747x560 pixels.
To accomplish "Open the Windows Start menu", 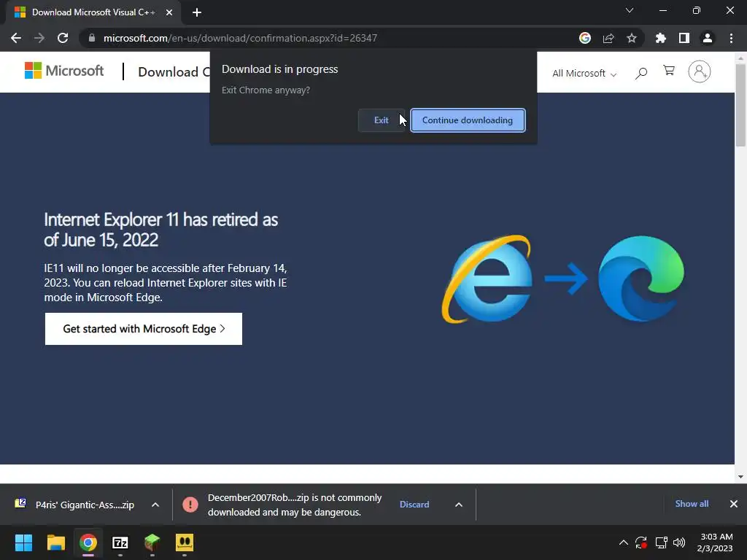I will [x=23, y=542].
